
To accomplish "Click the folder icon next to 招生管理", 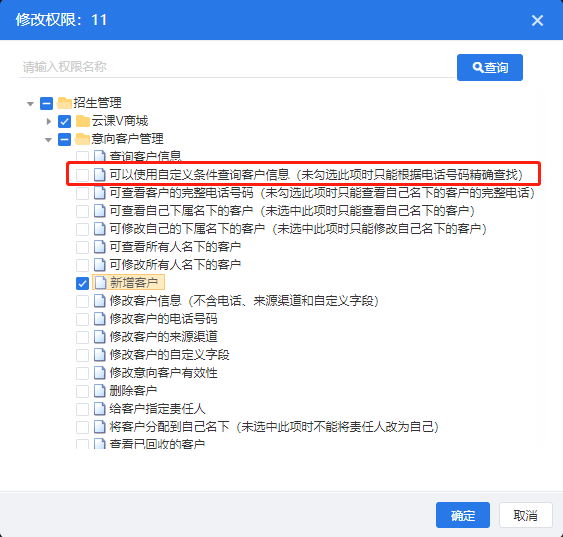I will [x=64, y=103].
